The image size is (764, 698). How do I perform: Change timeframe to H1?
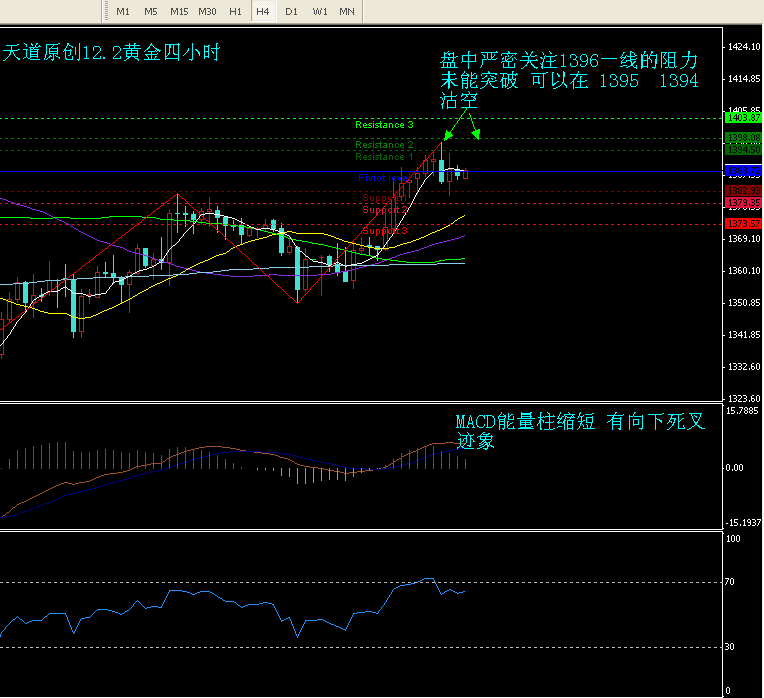pyautogui.click(x=235, y=11)
